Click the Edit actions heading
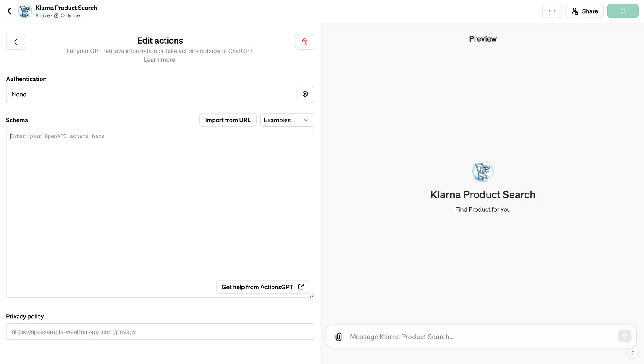644x364 pixels. point(160,41)
